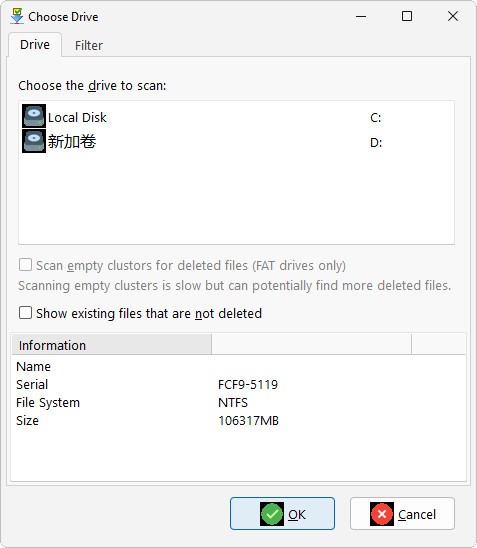Confirm with the OK button
Screen dimensions: 477x548
[282, 514]
